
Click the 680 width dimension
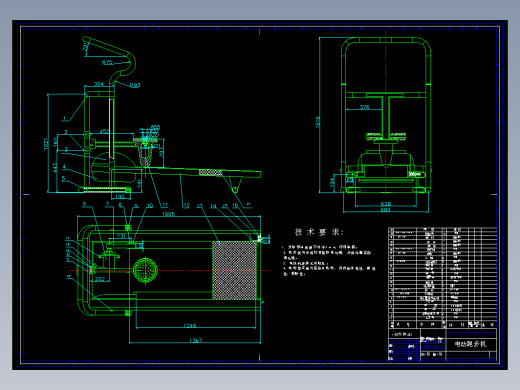tap(385, 210)
